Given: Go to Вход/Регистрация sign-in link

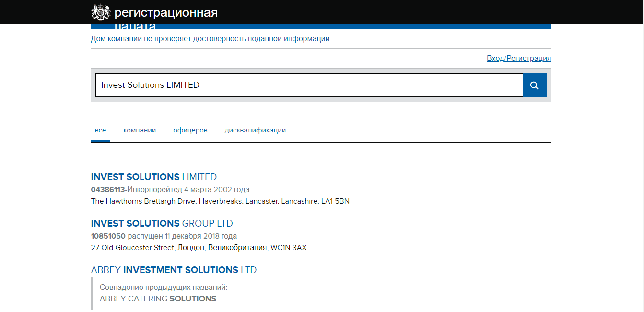Looking at the screenshot, I should 518,59.
